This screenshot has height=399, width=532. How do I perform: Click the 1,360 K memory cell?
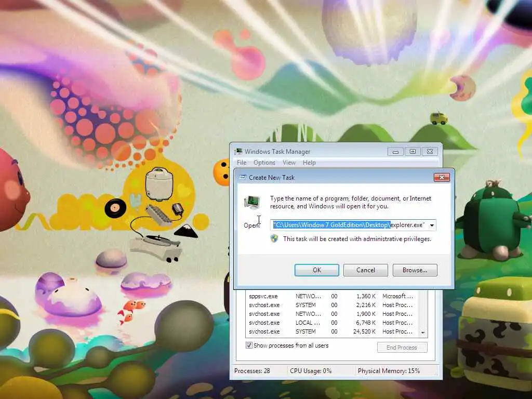[x=366, y=296]
